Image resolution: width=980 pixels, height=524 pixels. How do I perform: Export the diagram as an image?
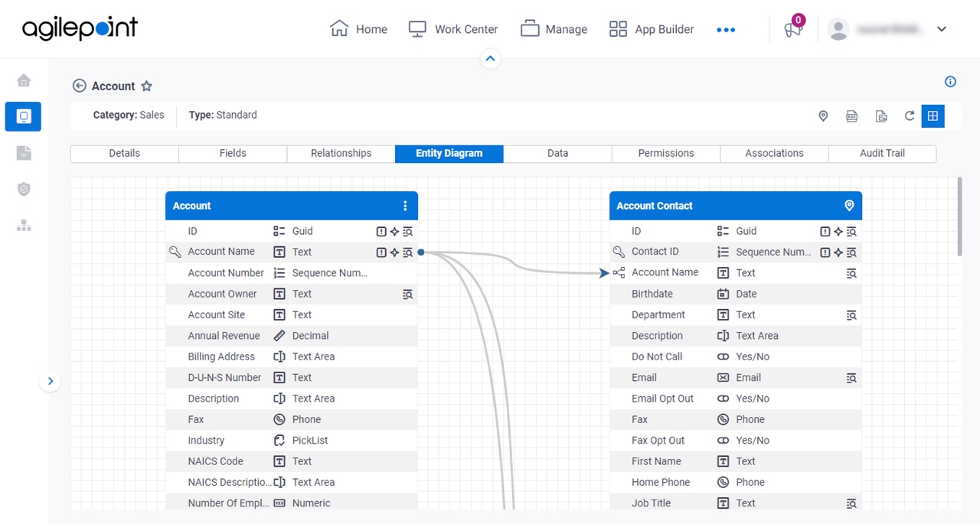pos(881,116)
